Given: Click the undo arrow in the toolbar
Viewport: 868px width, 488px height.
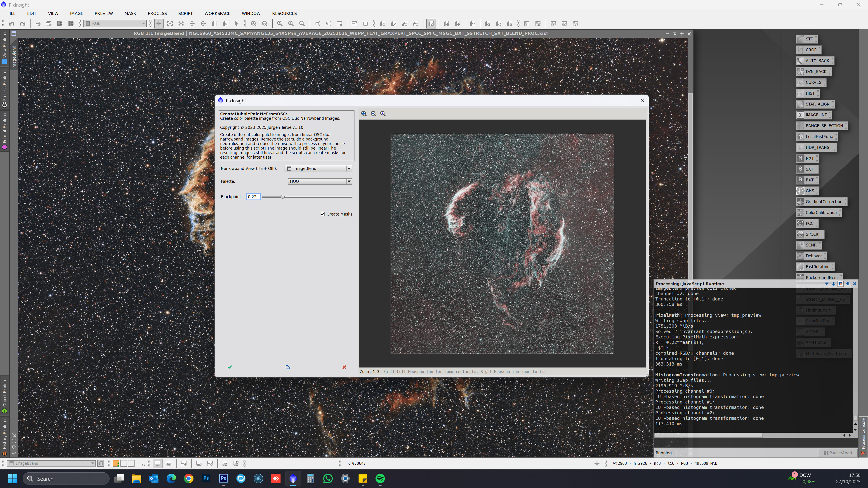Looking at the screenshot, I should (12, 23).
